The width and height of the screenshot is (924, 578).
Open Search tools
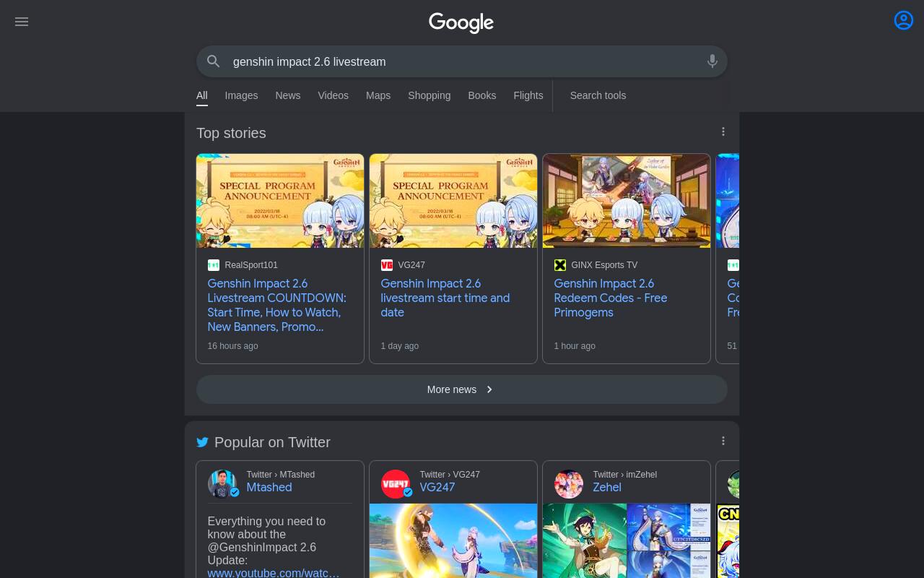(x=598, y=95)
